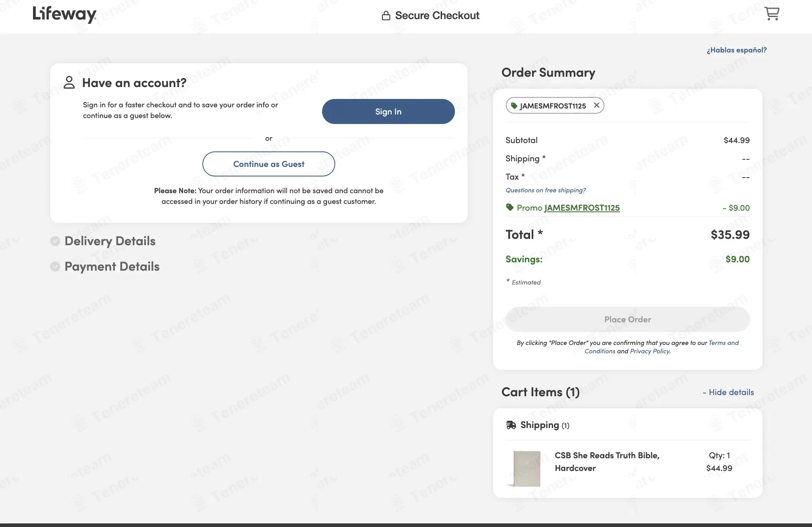Switch to Spanish with ¿Hablas español?
Viewport: 812px width, 527px height.
click(x=736, y=50)
